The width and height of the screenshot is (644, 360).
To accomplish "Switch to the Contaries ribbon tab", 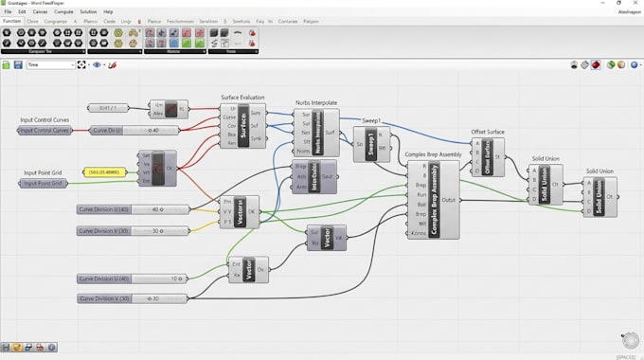I will [288, 22].
